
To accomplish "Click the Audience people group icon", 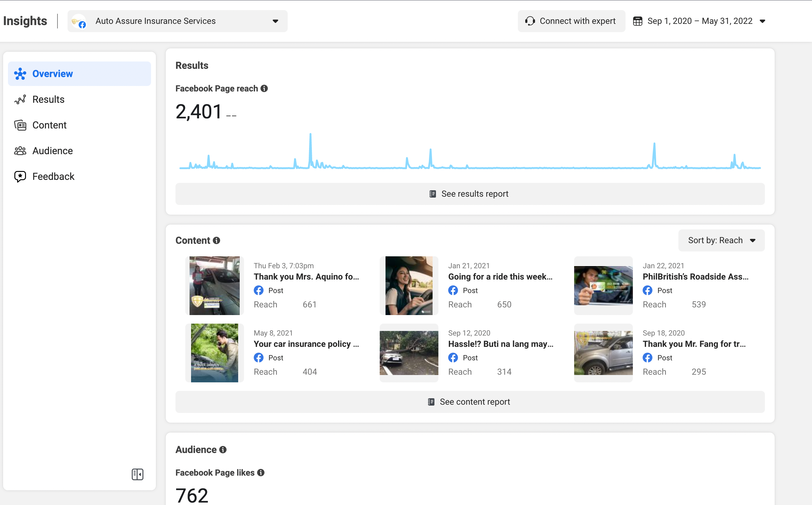I will click(x=20, y=151).
